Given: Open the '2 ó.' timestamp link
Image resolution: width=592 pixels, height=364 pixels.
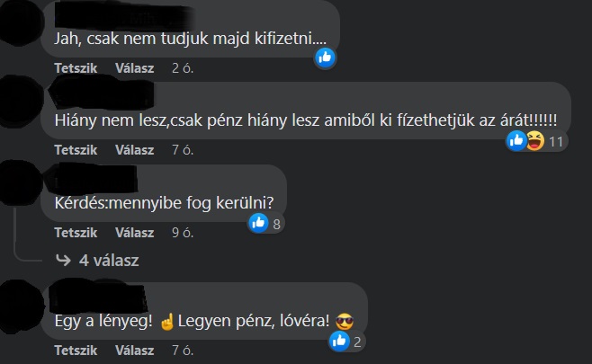Looking at the screenshot, I should pos(183,68).
